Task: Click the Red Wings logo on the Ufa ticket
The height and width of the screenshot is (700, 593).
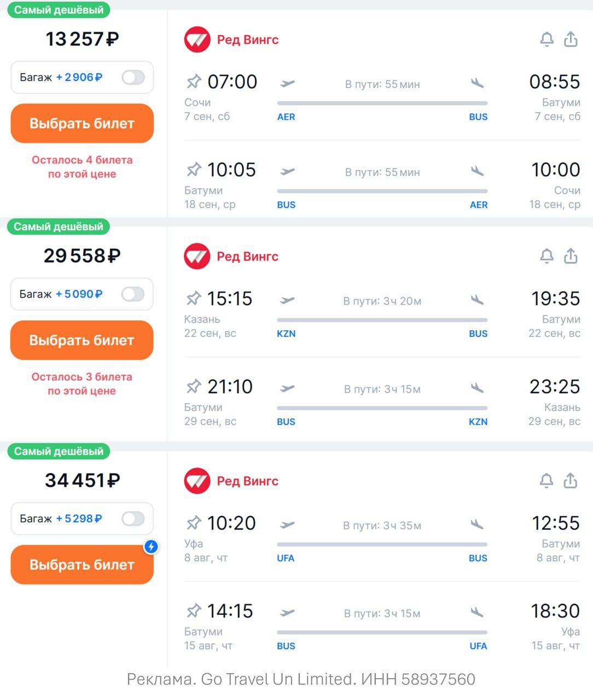Action: click(x=197, y=481)
